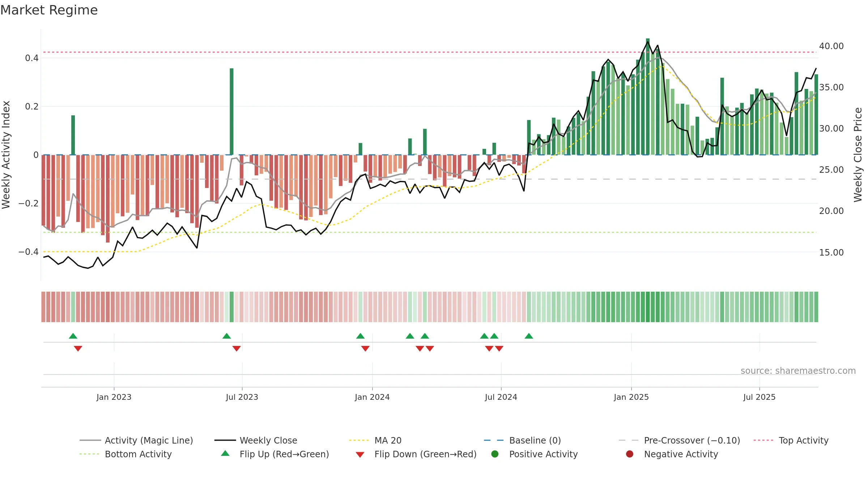Toggle the Pre-Crossover (−0.10) legend entry
The image size is (868, 488).
679,440
